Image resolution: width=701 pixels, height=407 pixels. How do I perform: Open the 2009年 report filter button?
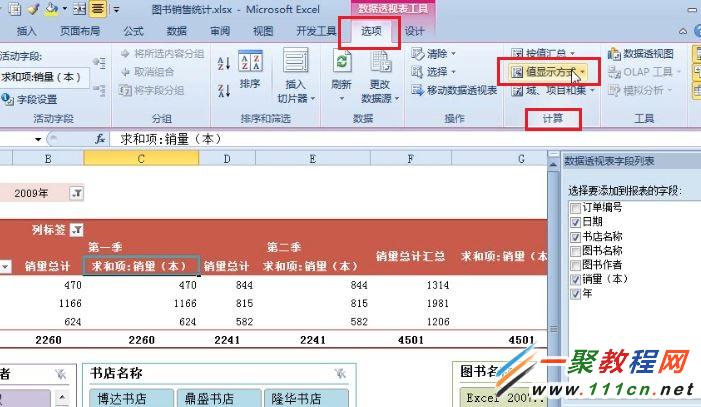click(x=76, y=193)
